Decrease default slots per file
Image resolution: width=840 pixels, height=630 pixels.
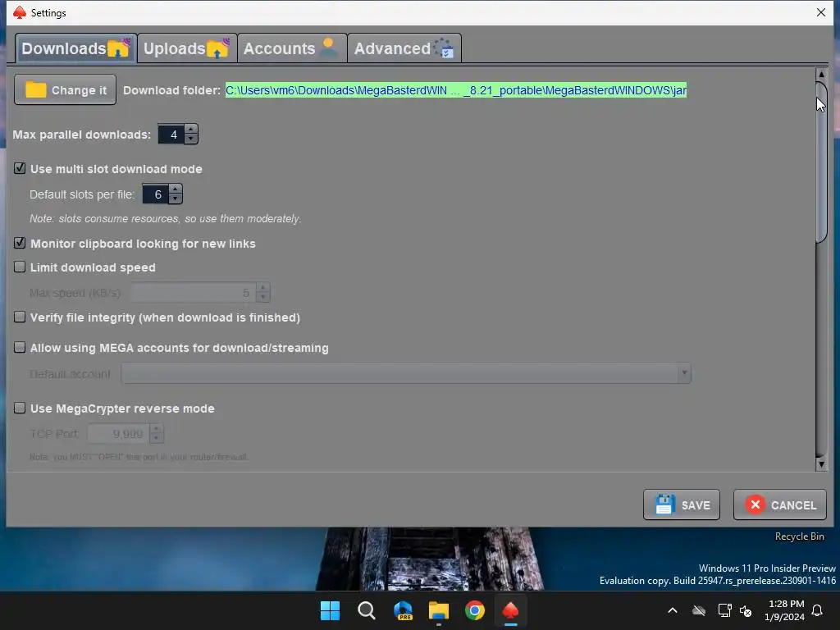176,199
